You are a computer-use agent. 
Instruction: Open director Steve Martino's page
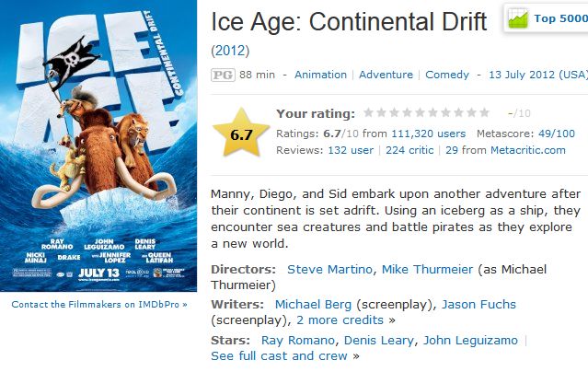pos(329,269)
